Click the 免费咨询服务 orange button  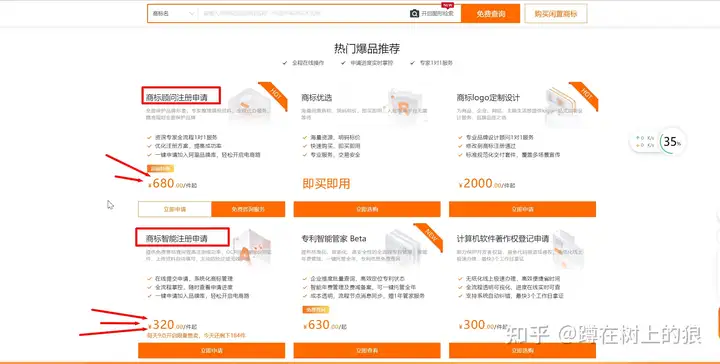pyautogui.click(x=248, y=209)
